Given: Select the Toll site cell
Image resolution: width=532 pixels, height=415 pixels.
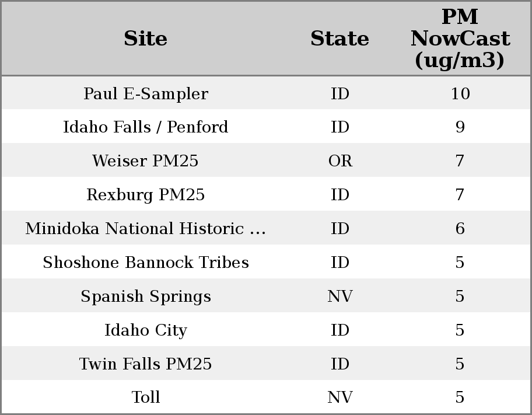Looking at the screenshot, I should pyautogui.click(x=145, y=397).
